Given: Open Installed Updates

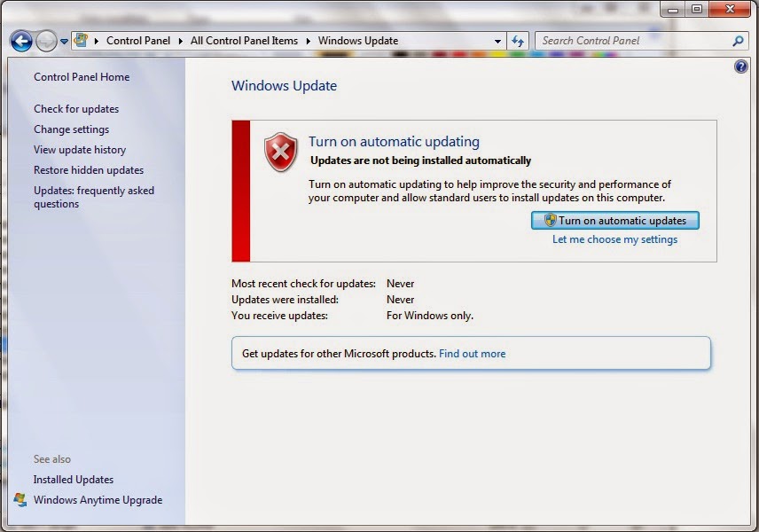Looking at the screenshot, I should 73,479.
